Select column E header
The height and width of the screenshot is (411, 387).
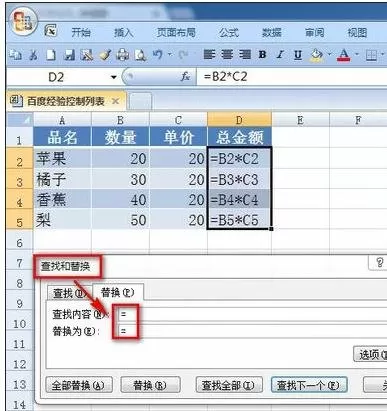[x=300, y=120]
